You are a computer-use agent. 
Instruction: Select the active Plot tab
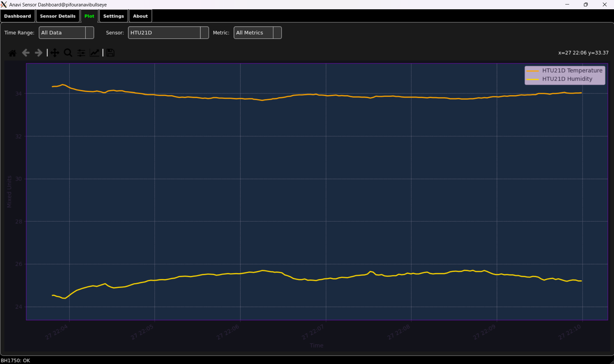tap(89, 16)
